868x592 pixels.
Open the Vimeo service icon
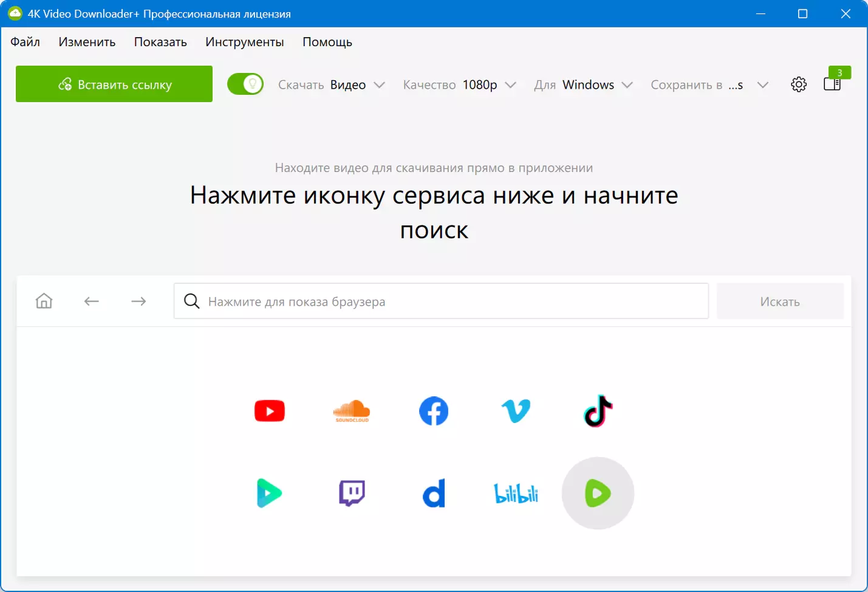[x=516, y=411]
